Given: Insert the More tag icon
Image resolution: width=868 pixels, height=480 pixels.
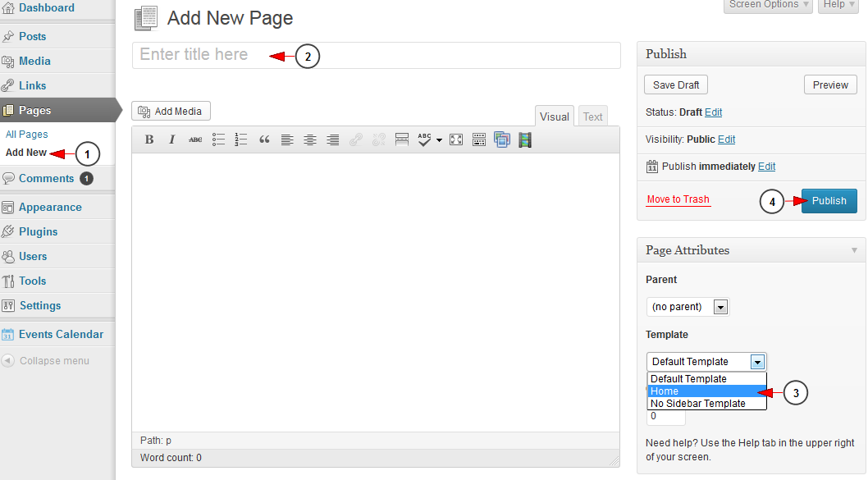Looking at the screenshot, I should (402, 140).
